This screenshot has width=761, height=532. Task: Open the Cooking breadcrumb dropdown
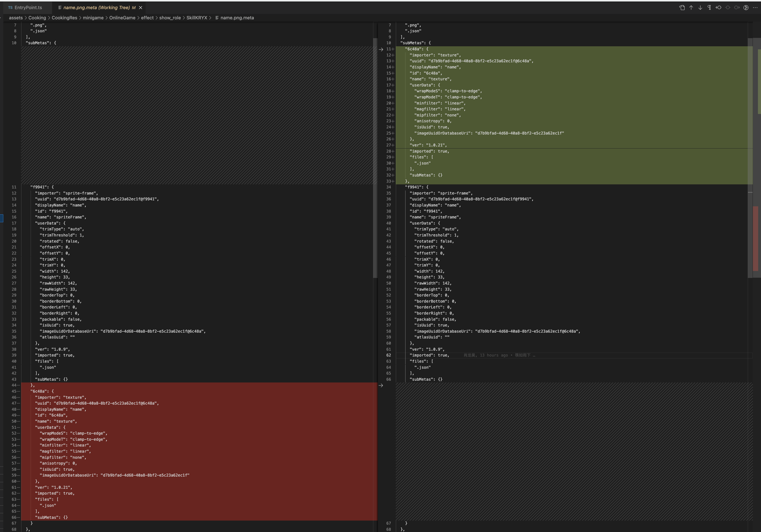tap(37, 18)
